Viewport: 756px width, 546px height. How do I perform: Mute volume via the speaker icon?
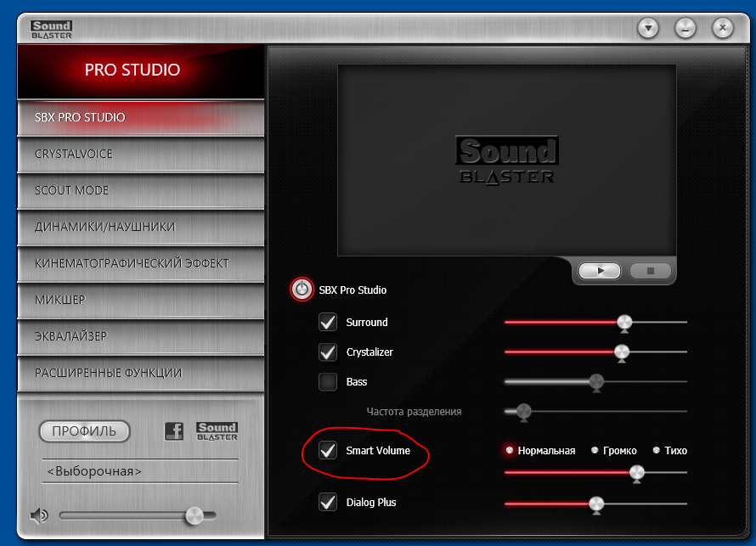pyautogui.click(x=39, y=516)
